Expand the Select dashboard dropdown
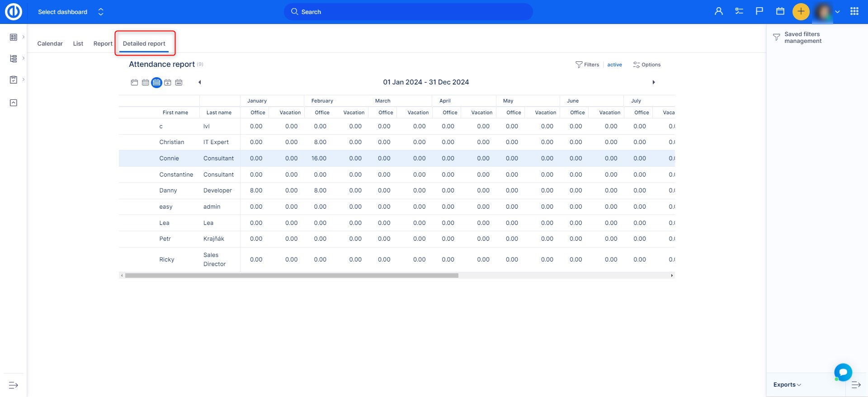This screenshot has height=397, width=868. [71, 12]
